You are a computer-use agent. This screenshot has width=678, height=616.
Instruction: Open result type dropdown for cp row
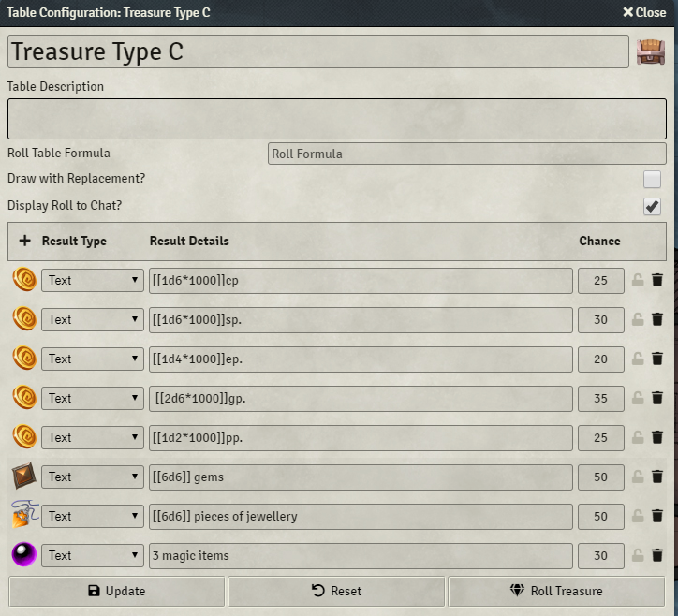click(92, 280)
